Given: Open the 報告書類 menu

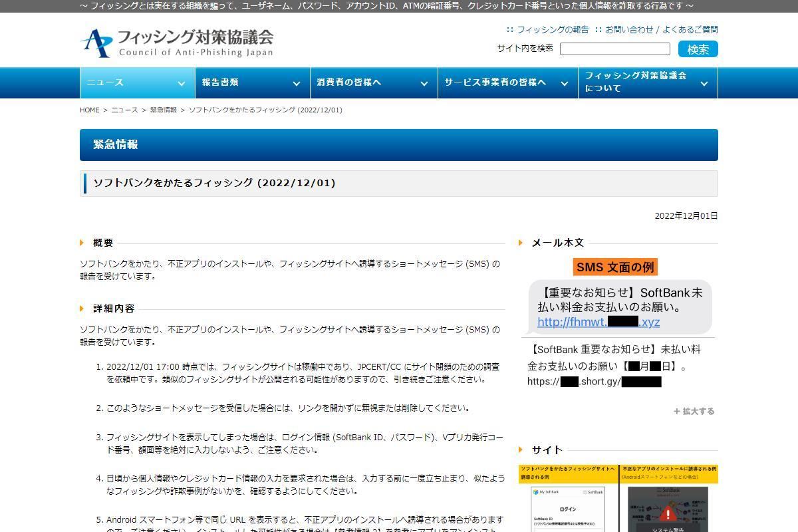Looking at the screenshot, I should point(252,82).
